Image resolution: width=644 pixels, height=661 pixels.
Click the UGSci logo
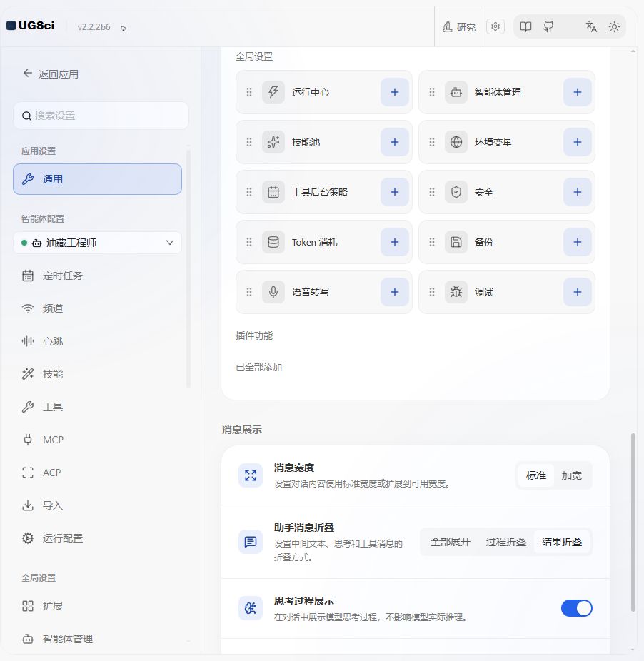click(31, 26)
